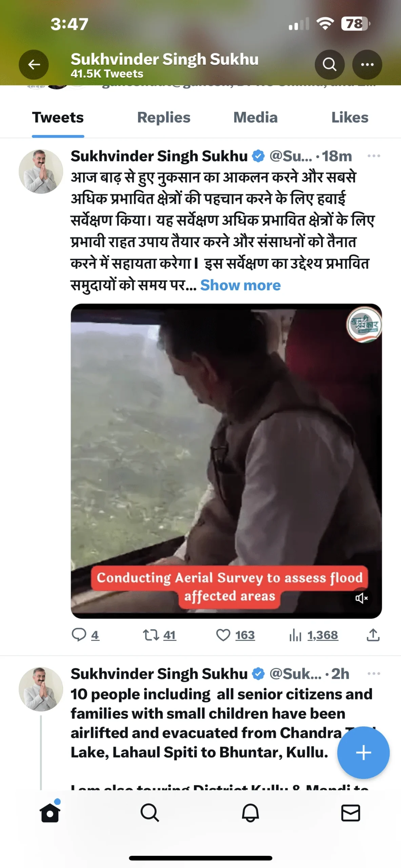Go to the Home timeline
The width and height of the screenshot is (401, 868).
pos(50,812)
